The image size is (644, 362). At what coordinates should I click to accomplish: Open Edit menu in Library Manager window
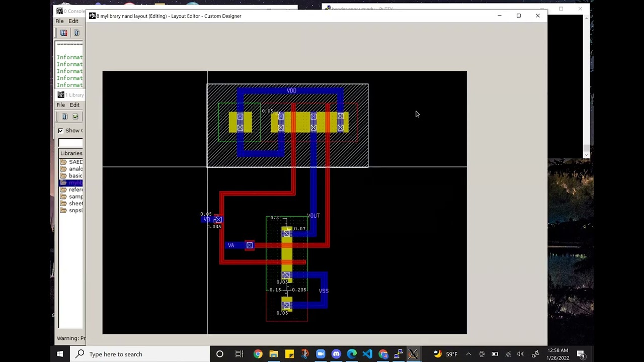pos(74,105)
